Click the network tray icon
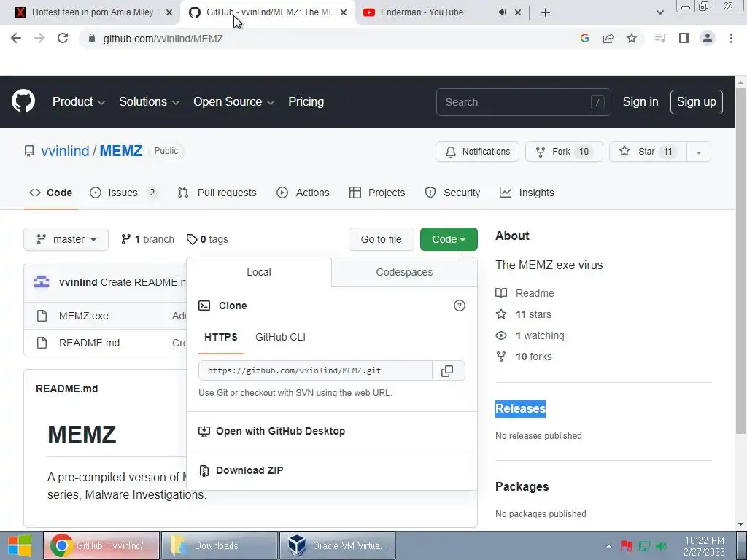 coord(645,546)
